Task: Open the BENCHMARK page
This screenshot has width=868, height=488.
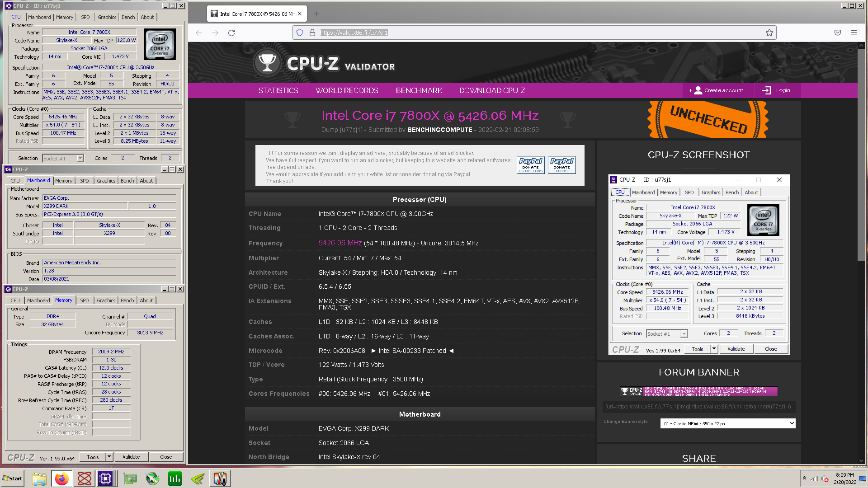Action: (x=419, y=90)
